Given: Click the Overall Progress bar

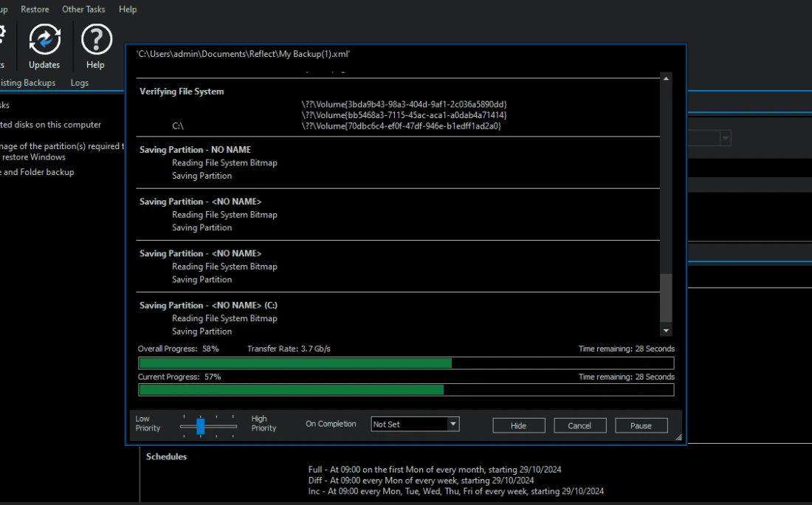Looking at the screenshot, I should [x=406, y=363].
